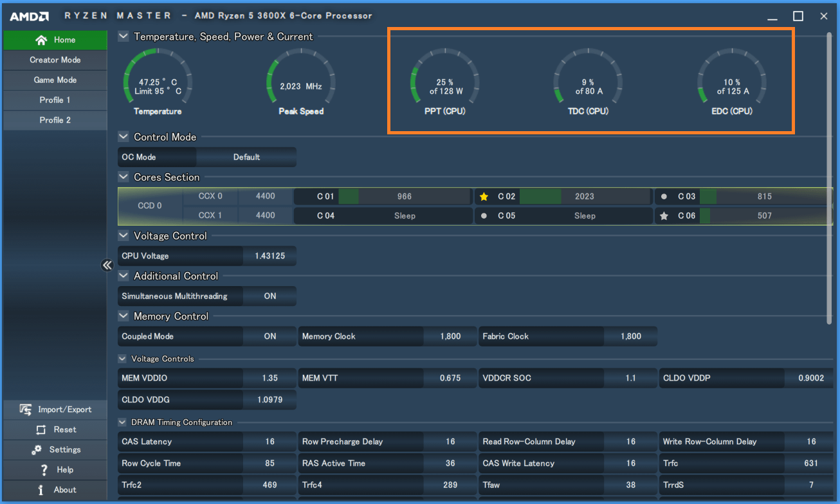Click the OC Mode Default value
This screenshot has height=504, width=840.
(x=246, y=157)
